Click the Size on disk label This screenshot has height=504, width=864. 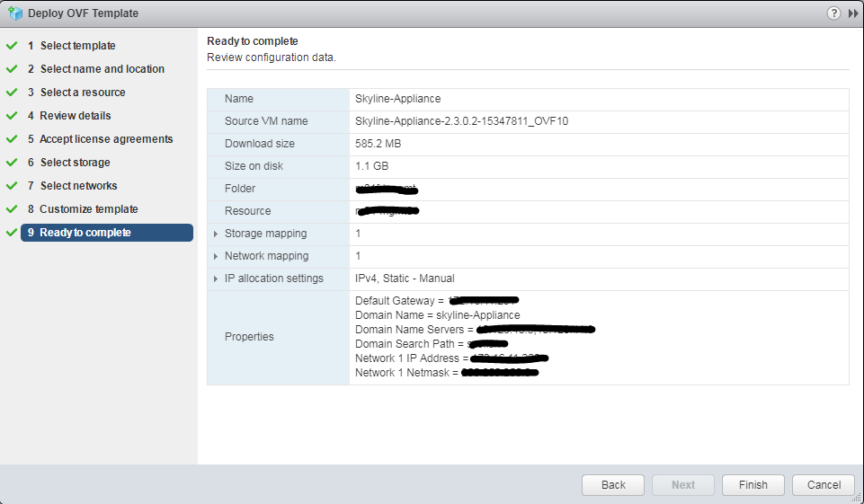coord(254,166)
